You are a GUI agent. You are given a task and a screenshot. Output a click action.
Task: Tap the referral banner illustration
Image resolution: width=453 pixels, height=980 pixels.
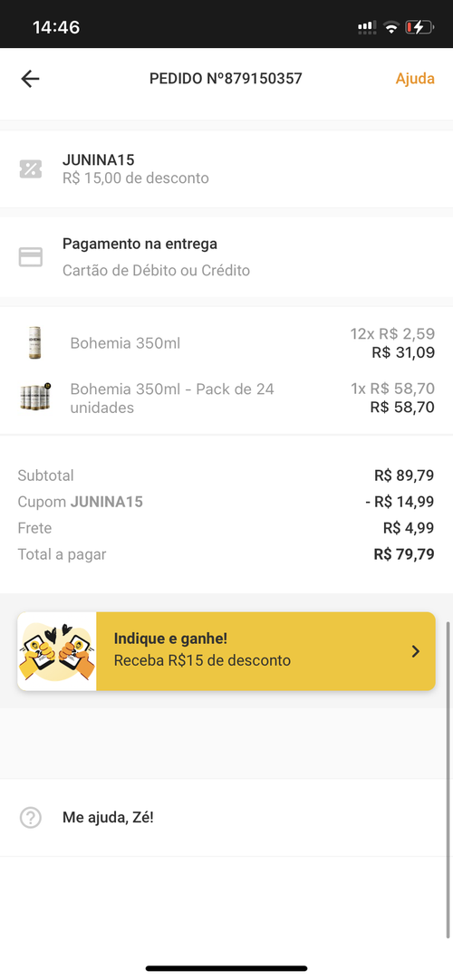(57, 651)
